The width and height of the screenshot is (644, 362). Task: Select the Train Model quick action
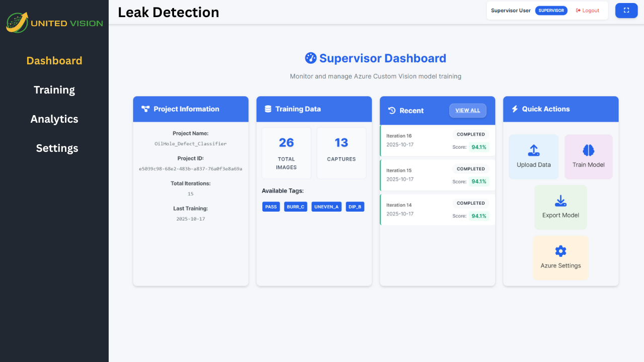(x=588, y=156)
